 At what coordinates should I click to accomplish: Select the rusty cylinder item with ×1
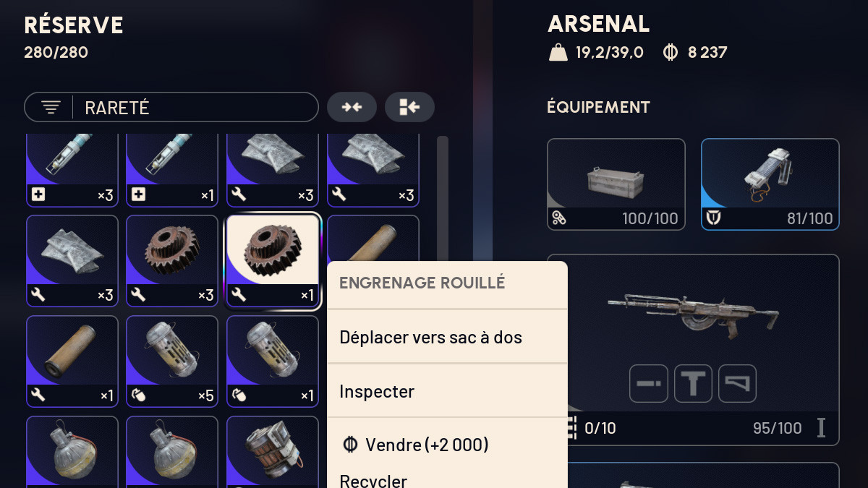[72, 361]
